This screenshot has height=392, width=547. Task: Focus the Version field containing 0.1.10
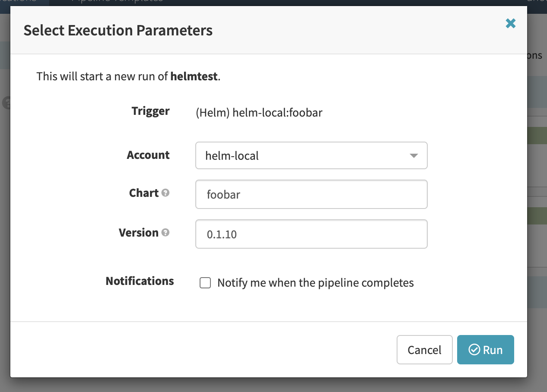311,234
